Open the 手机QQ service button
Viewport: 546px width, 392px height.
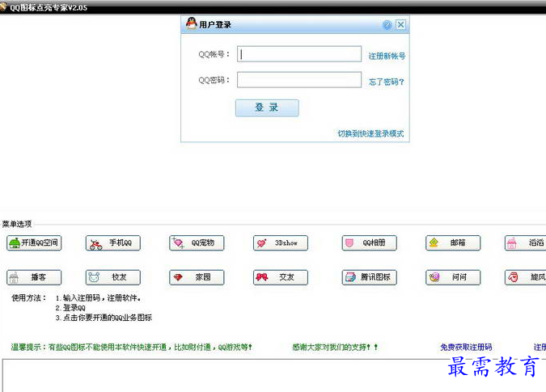112,242
